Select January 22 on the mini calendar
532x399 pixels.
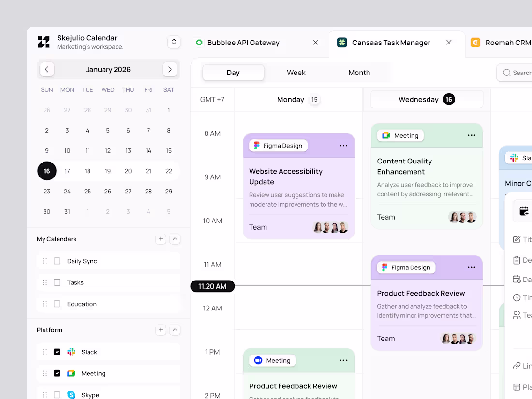(x=168, y=171)
